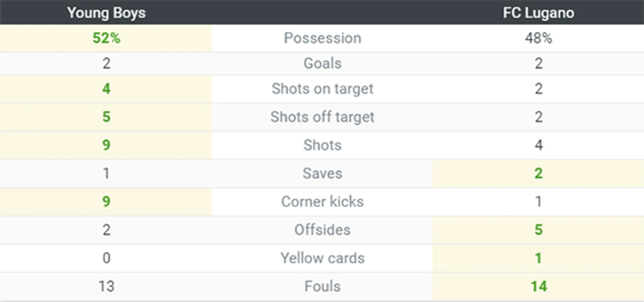The image size is (644, 302).
Task: Select the Shots off target label
Action: pos(322,117)
